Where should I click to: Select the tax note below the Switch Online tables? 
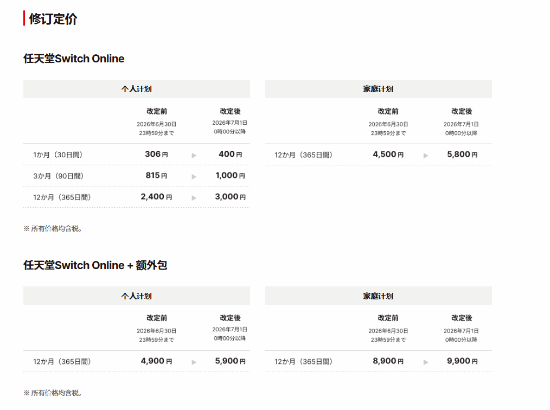pos(53,229)
